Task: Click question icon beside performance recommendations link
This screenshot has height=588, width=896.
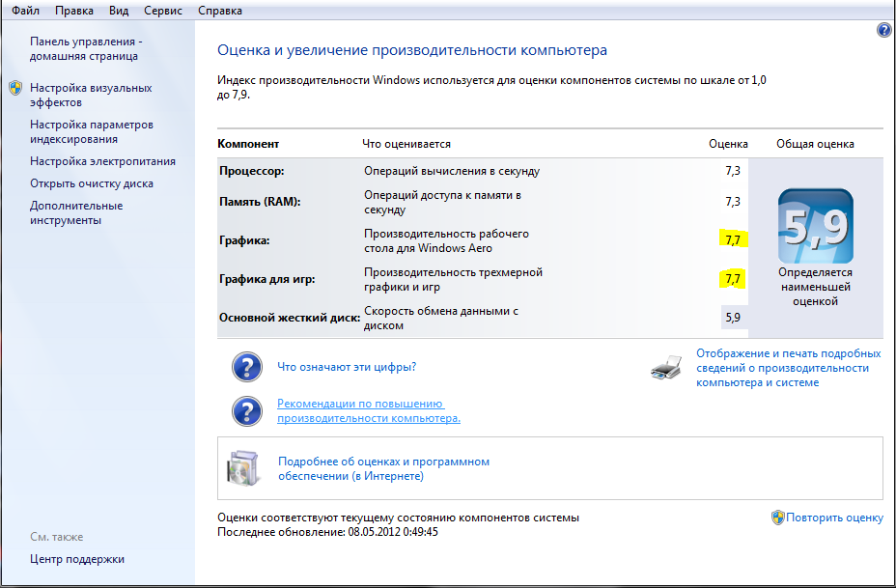Action: [247, 411]
